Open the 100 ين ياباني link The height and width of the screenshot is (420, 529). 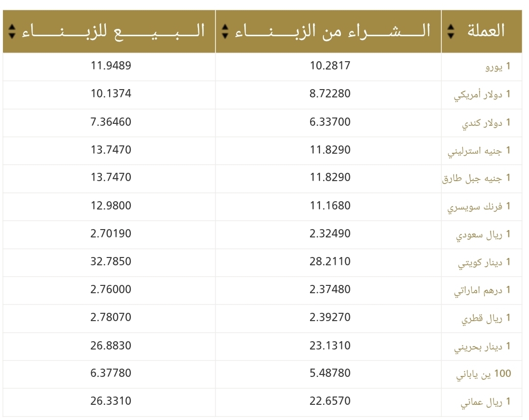483,374
